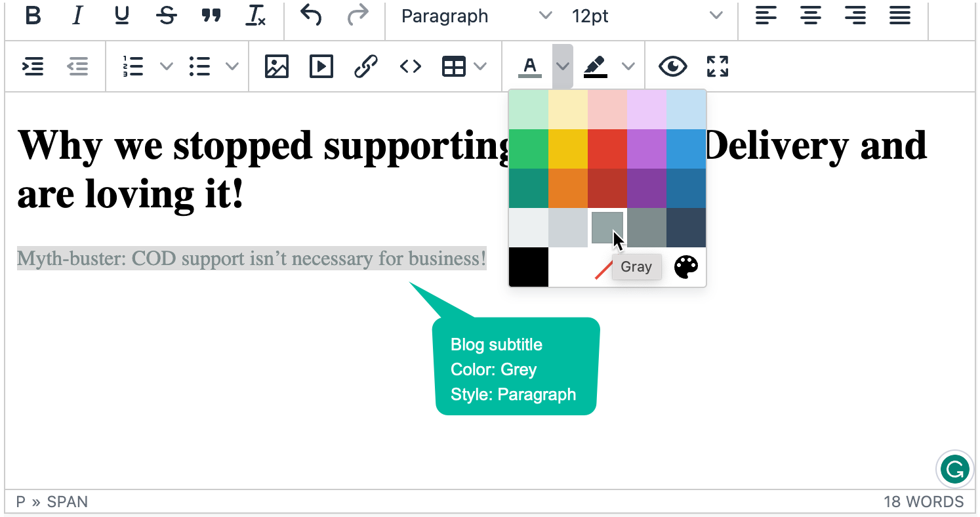Increase the paragraph indent
This screenshot has width=980, height=517.
point(33,66)
